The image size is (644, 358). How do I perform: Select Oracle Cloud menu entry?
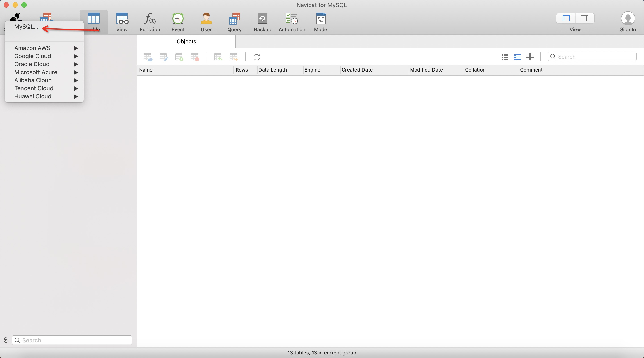pos(44,64)
